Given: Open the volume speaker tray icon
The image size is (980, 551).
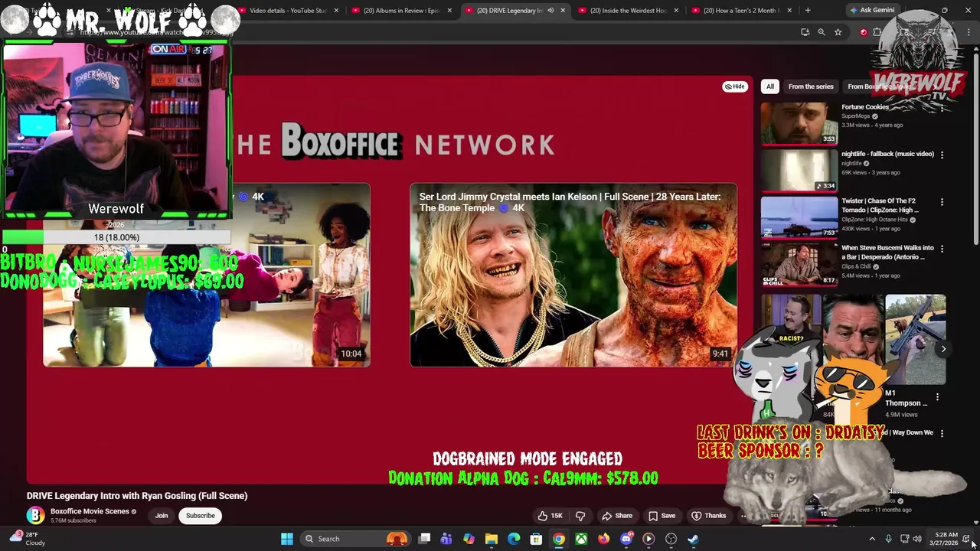Looking at the screenshot, I should point(917,539).
